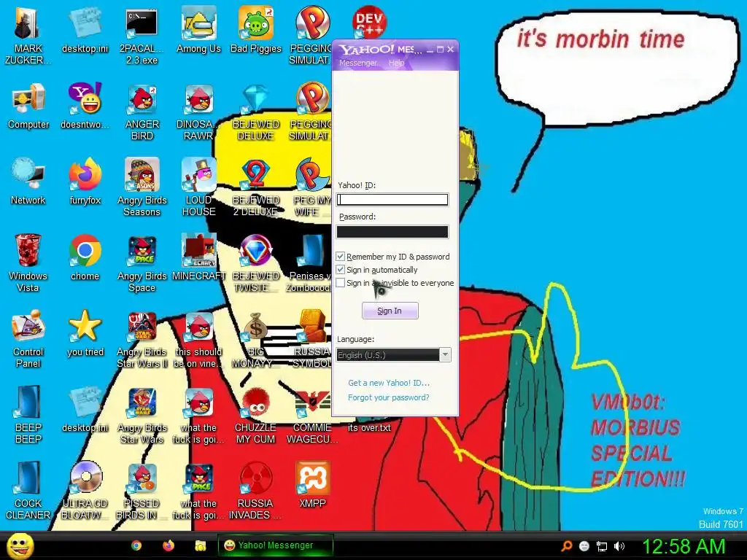Open the Messenger menu in Yahoo window
Image resolution: width=747 pixels, height=560 pixels.
coord(357,63)
